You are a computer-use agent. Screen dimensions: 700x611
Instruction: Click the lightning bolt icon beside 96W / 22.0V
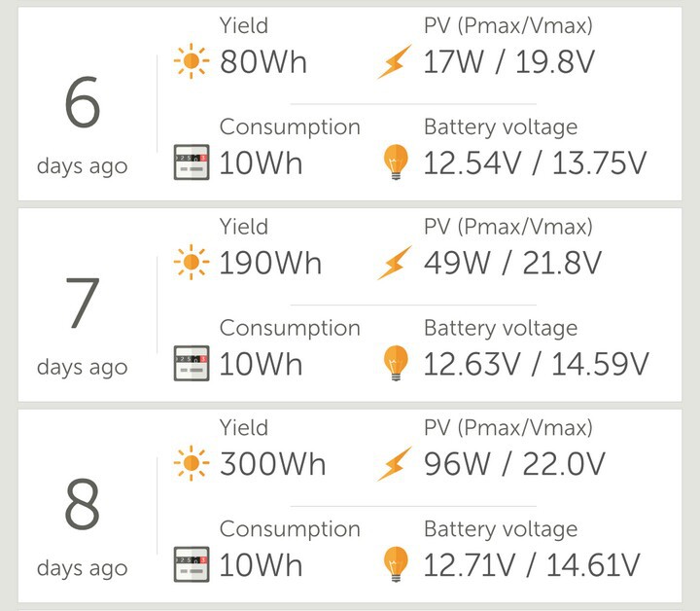395,464
